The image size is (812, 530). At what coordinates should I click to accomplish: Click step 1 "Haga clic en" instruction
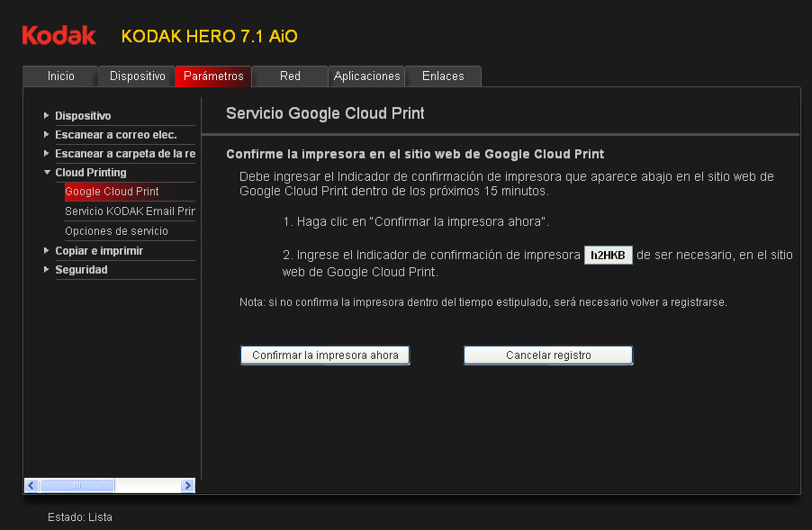(x=416, y=221)
